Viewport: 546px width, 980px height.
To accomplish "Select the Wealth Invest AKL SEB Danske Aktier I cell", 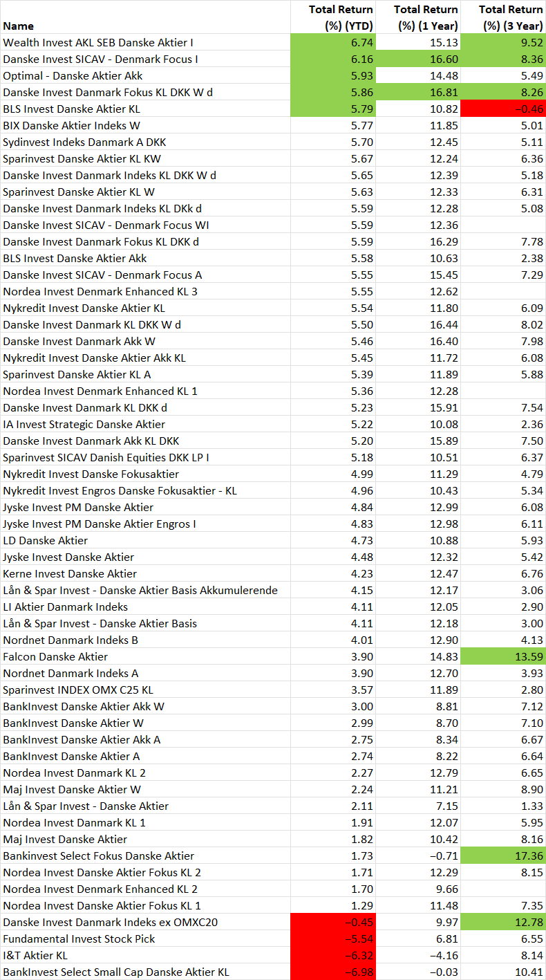I will (146, 42).
